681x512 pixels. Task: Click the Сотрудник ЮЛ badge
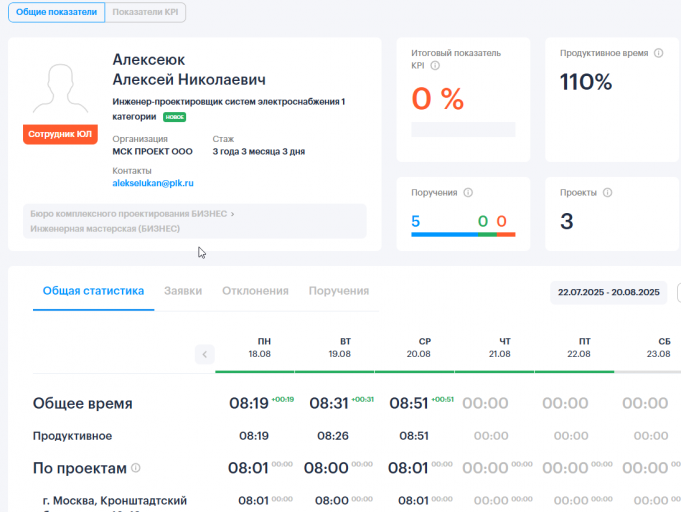[60, 134]
